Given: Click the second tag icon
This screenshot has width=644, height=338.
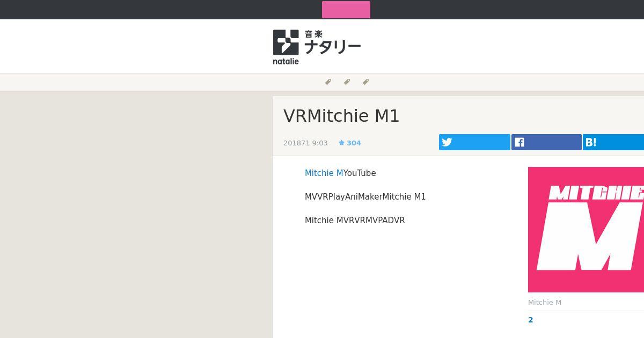Looking at the screenshot, I should pos(347,82).
